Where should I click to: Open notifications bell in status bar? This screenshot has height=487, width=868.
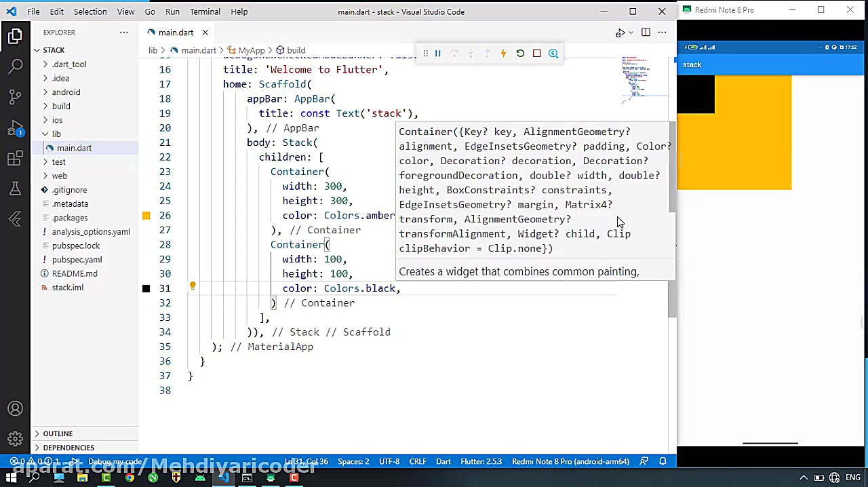click(663, 461)
